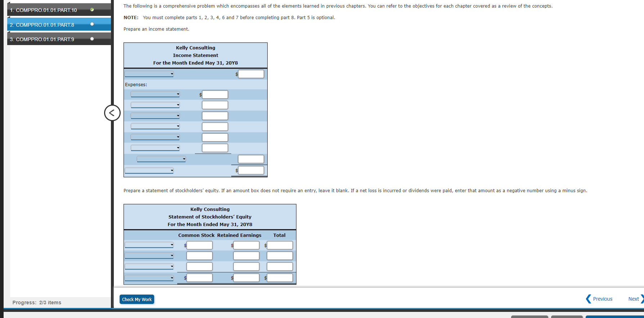Click the Common Stock column header
Image resolution: width=644 pixels, height=318 pixels.
[x=196, y=235]
